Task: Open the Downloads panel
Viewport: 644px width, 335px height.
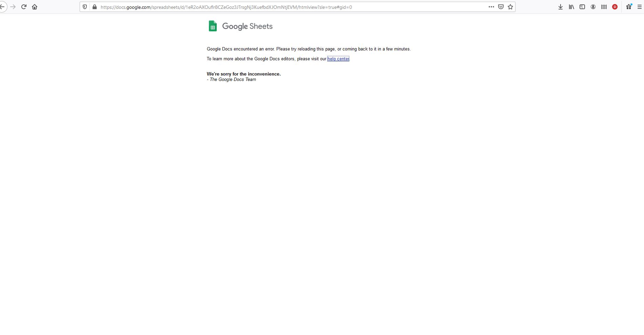Action: [x=560, y=7]
